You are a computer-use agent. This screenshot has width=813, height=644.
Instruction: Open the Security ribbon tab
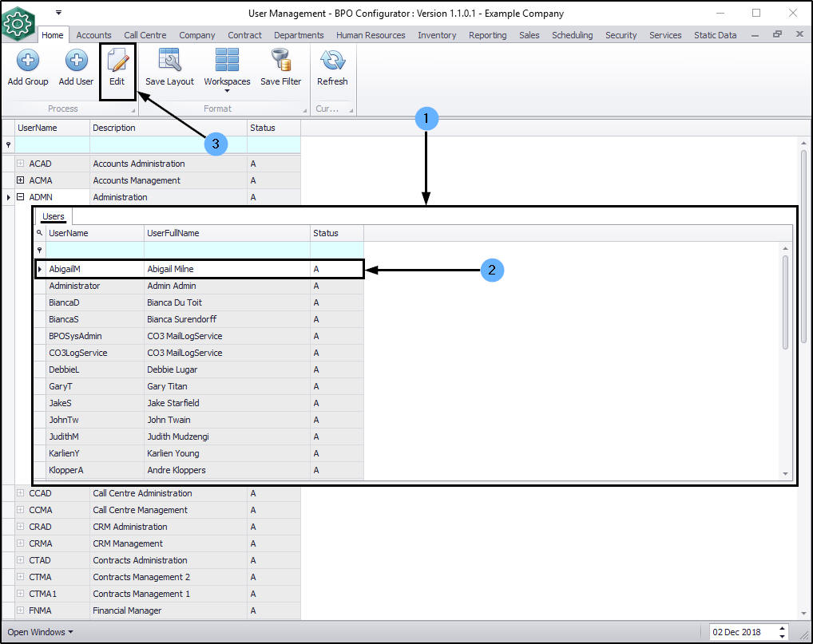621,34
